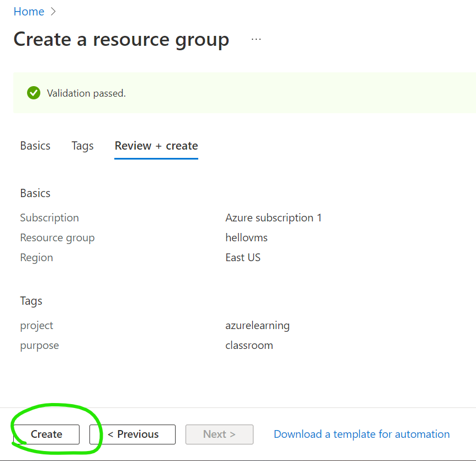Click the green validation passed checkmark icon
This screenshot has height=461, width=476.
tap(33, 93)
